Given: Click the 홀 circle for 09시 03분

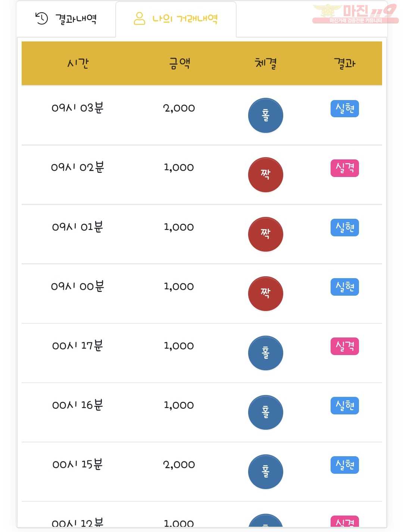Looking at the screenshot, I should [265, 115].
